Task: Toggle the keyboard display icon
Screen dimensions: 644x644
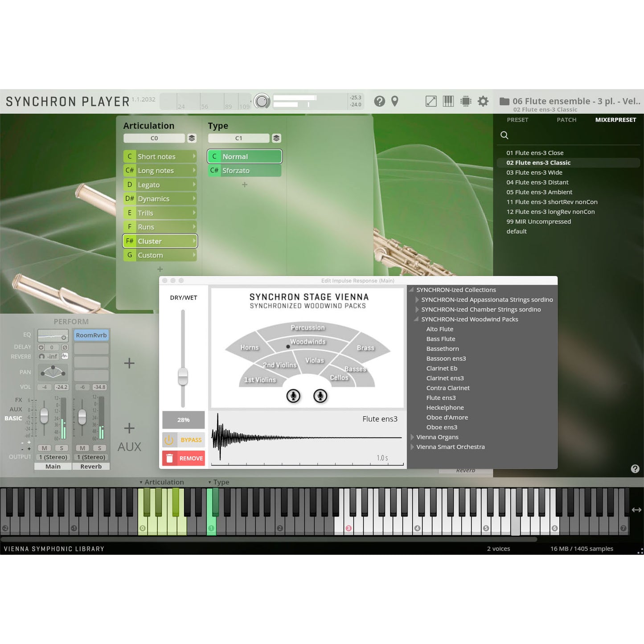Action: point(448,101)
